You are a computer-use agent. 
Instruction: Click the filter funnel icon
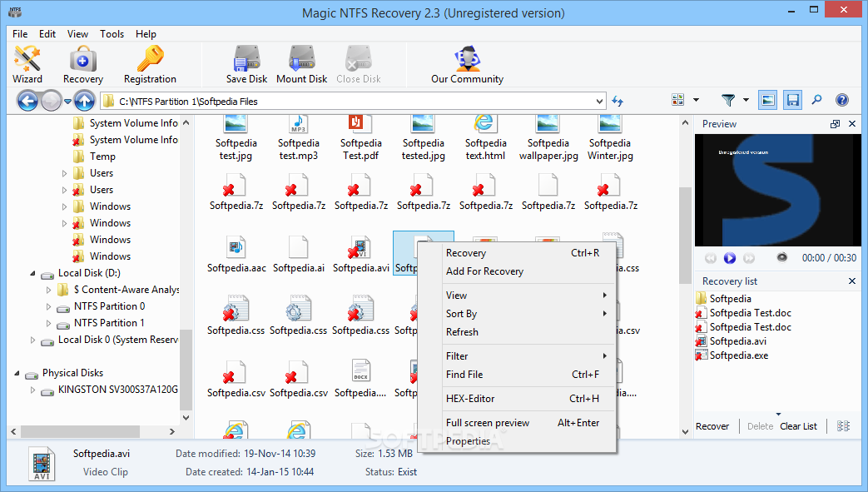728,100
